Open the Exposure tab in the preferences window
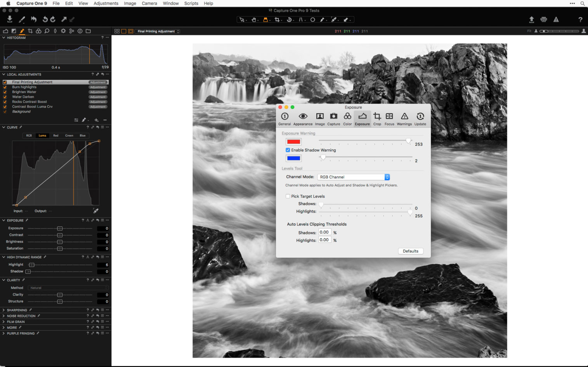 (x=362, y=118)
